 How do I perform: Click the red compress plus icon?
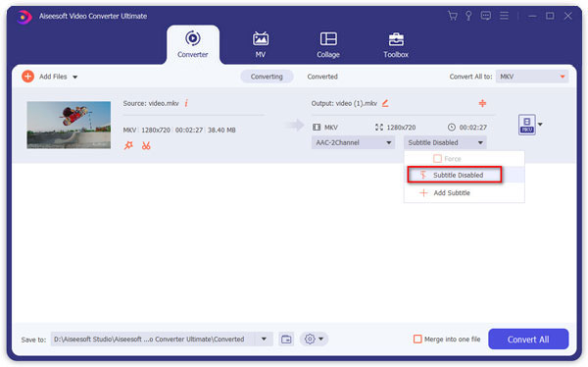point(482,103)
